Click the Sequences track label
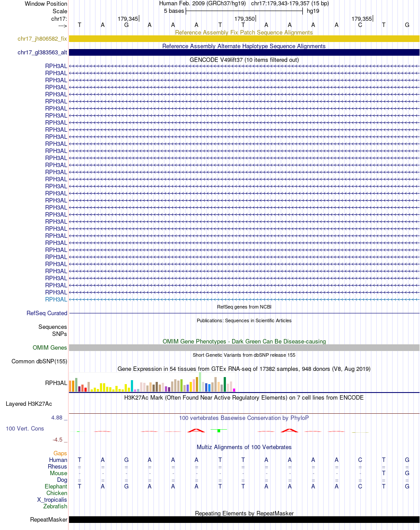420x530 pixels. pyautogui.click(x=53, y=327)
